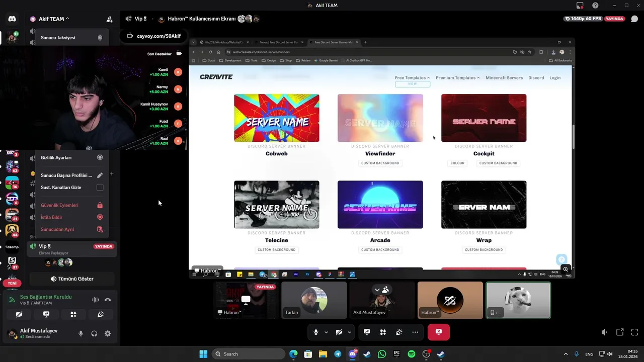This screenshot has height=362, width=644.
Task: Toggle mute in bottom call controls
Action: pos(316,332)
